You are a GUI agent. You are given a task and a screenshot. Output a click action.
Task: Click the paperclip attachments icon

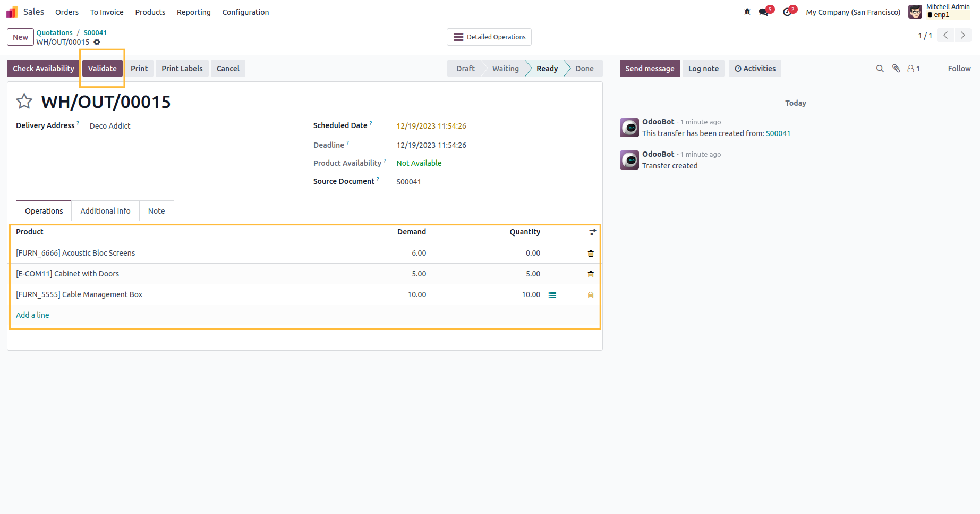point(896,69)
